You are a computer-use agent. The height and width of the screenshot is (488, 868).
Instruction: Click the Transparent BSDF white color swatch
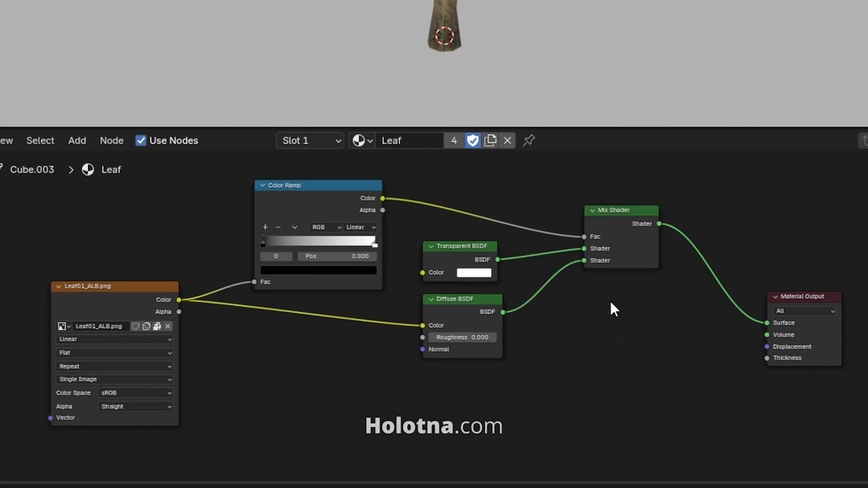pos(474,272)
